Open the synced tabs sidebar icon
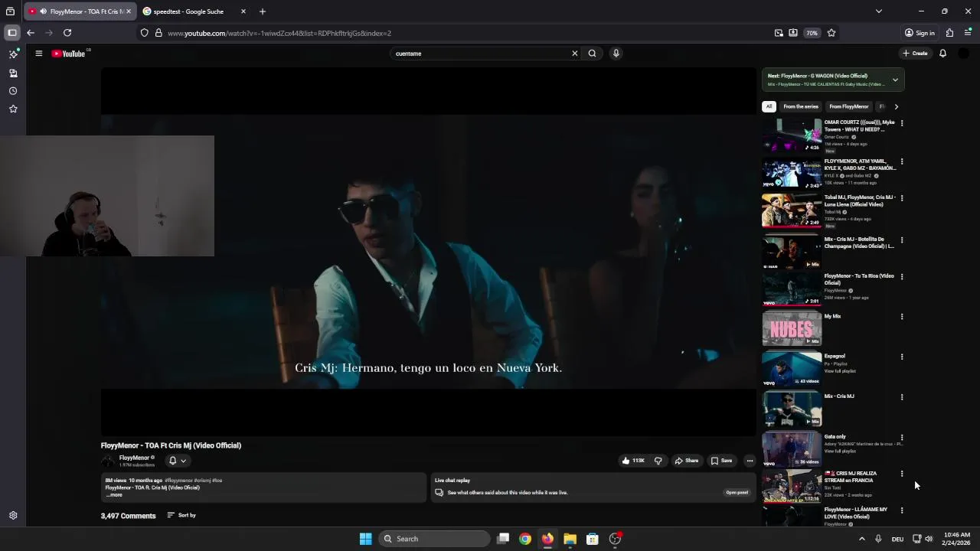The image size is (980, 551). [x=13, y=73]
